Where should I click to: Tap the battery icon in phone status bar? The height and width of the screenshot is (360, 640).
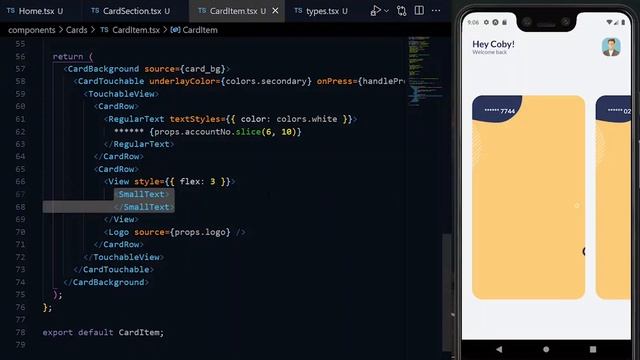(x=623, y=22)
